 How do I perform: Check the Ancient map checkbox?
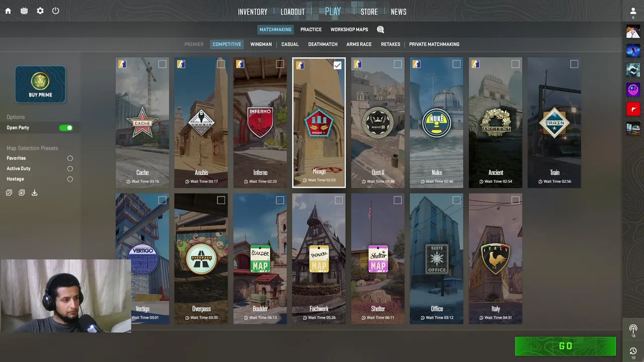click(515, 64)
